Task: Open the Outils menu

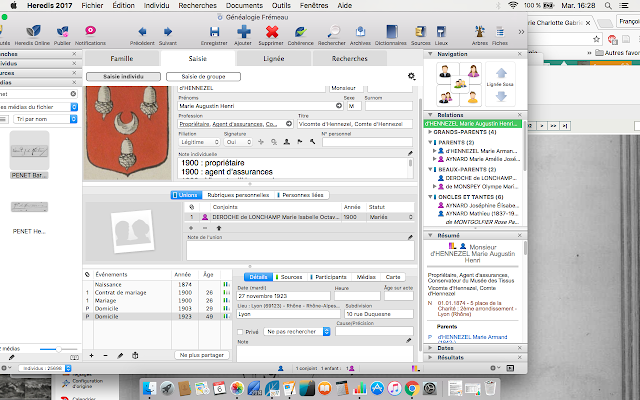Action: click(281, 5)
